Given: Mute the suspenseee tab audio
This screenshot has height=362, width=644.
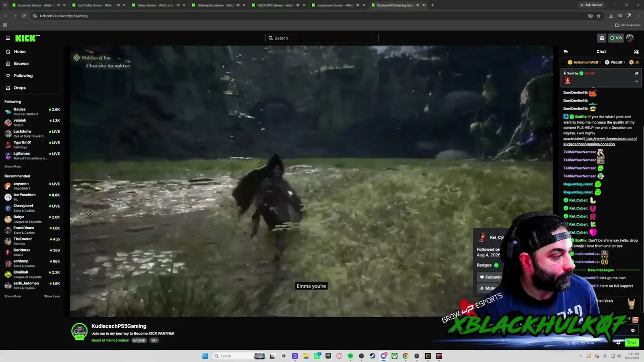Looking at the screenshot, I should pyautogui.click(x=357, y=5).
